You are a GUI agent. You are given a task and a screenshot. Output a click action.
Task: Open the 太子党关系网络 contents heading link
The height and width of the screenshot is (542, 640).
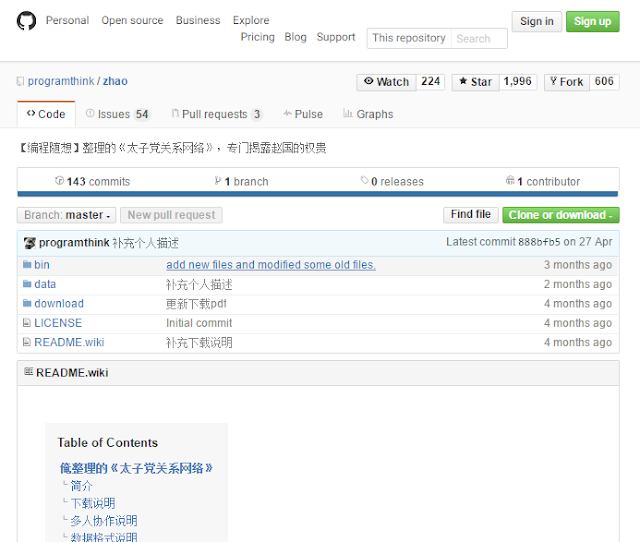[136, 468]
